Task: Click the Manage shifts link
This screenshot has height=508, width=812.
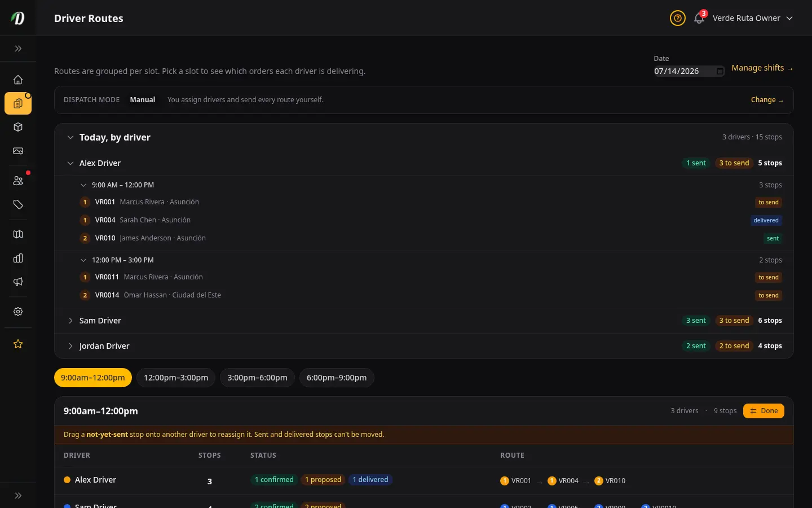Action: click(x=762, y=68)
